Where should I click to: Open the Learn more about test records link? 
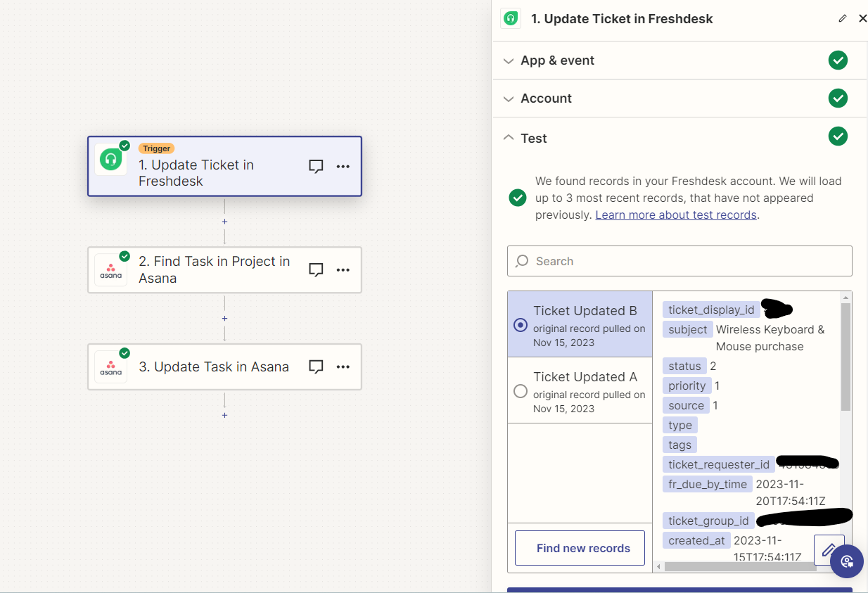click(676, 215)
